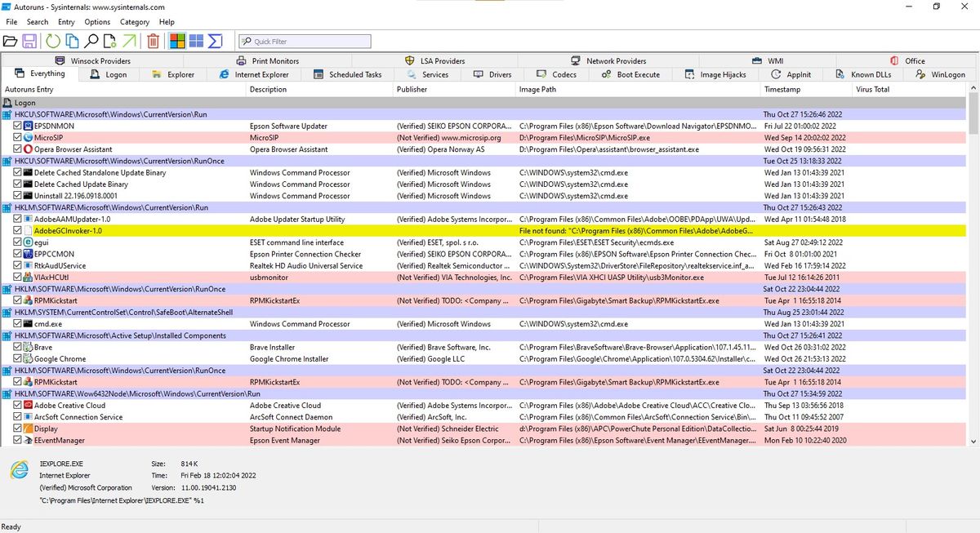This screenshot has width=980, height=533.
Task: Switch to the Network Providers tab
Action: [608, 60]
